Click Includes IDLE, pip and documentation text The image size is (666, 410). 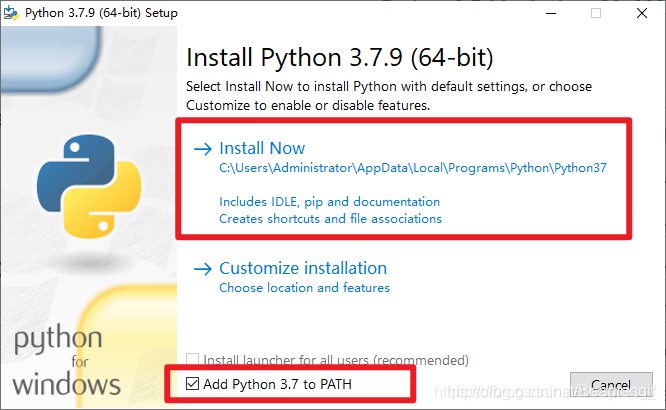click(x=330, y=202)
